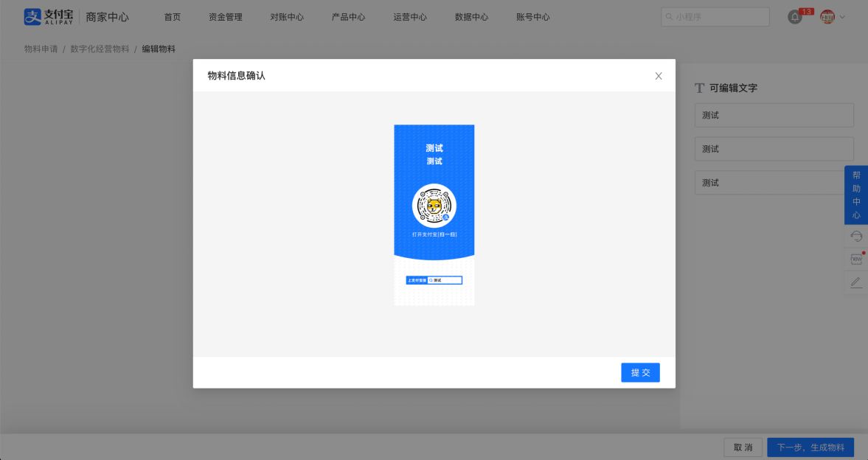Click the search magnifier icon
The width and height of the screenshot is (868, 460).
[x=669, y=17]
